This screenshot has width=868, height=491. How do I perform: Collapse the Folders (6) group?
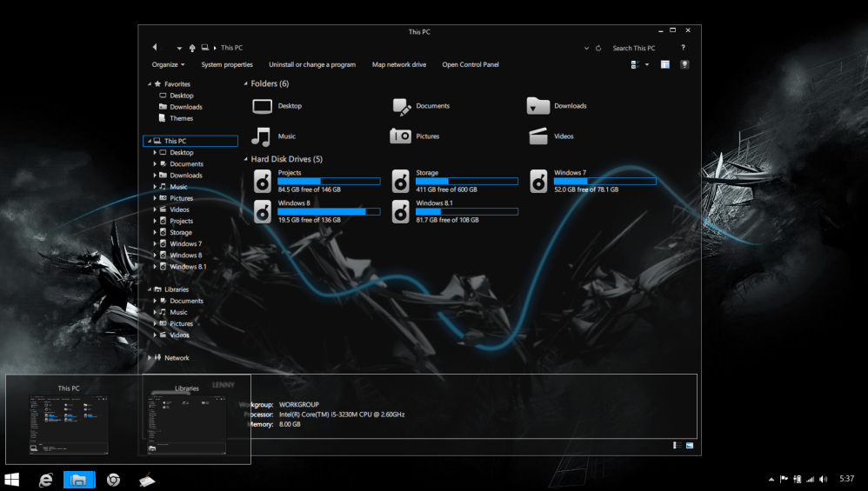click(x=246, y=83)
